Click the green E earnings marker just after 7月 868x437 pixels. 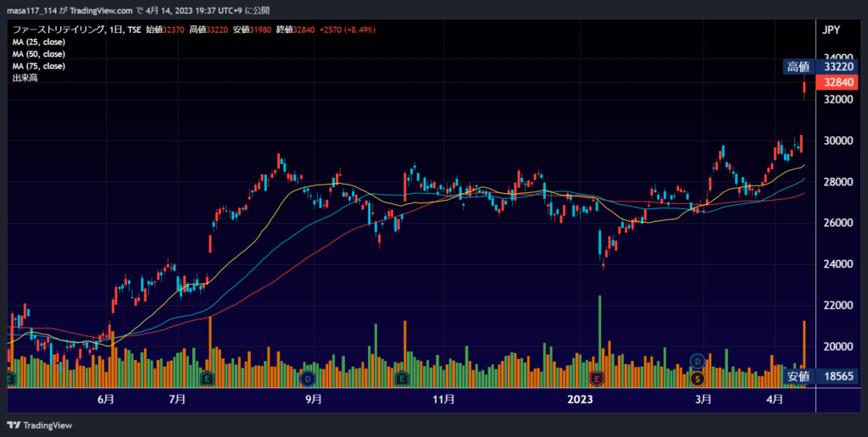pos(207,379)
